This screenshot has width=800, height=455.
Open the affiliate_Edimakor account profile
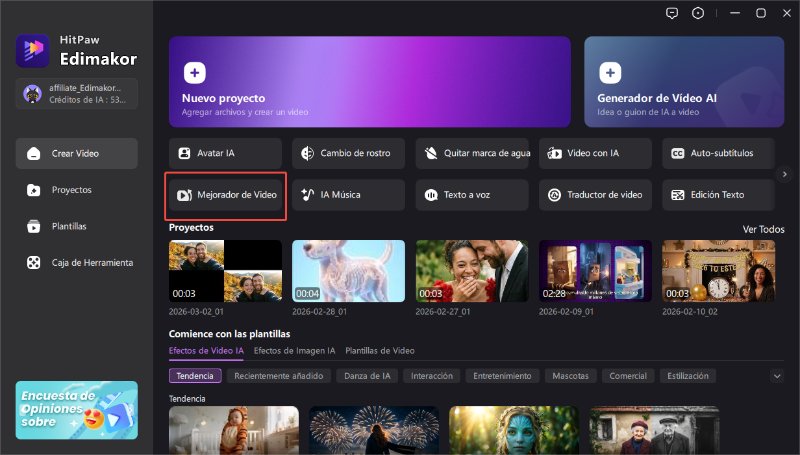(x=77, y=93)
